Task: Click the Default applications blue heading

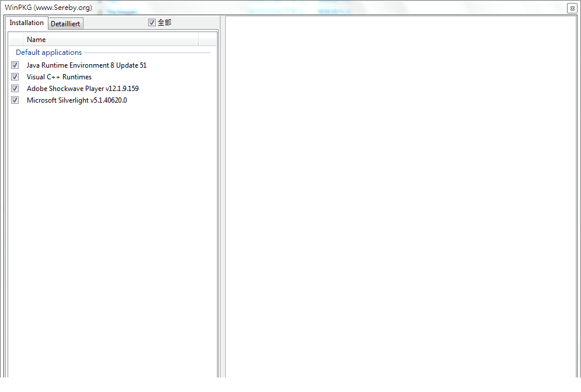Action: point(48,52)
